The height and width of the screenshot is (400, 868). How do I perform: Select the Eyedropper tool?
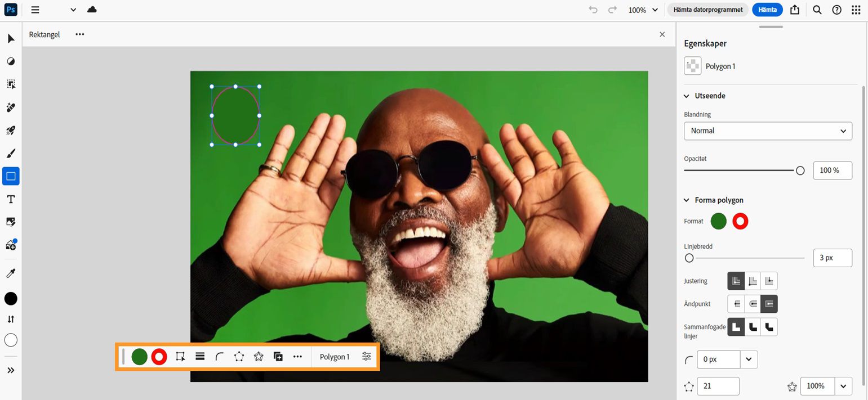coord(10,273)
